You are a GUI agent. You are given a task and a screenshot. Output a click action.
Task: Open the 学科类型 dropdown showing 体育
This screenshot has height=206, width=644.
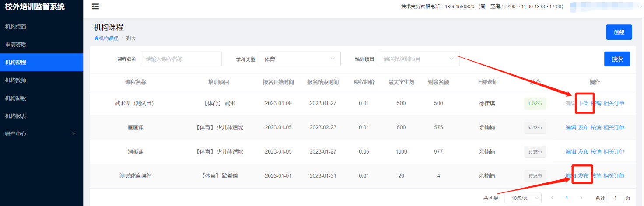click(x=299, y=59)
